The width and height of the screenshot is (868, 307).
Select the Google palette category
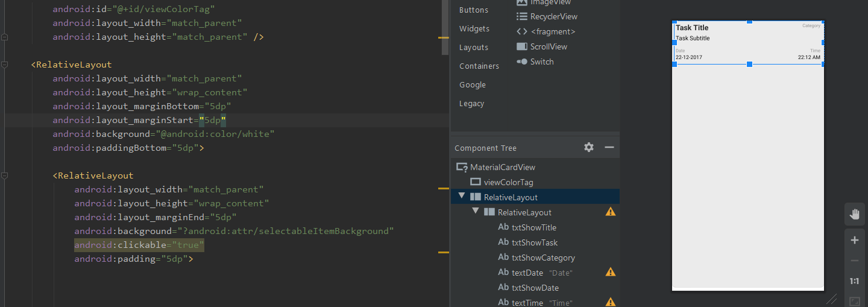tap(472, 85)
